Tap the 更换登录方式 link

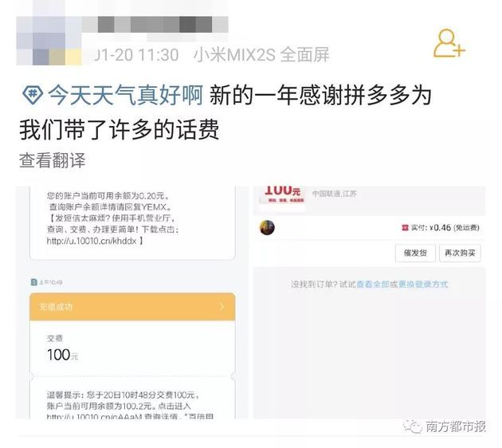[423, 284]
